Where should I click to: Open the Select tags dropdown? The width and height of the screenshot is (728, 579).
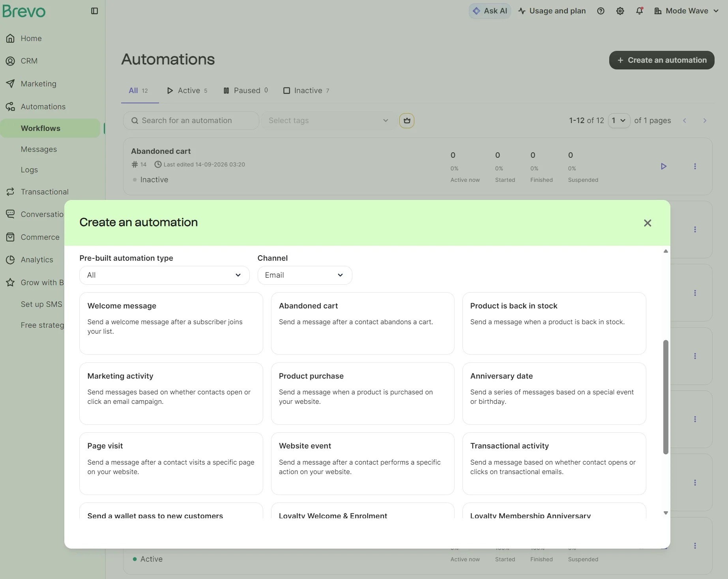click(329, 121)
